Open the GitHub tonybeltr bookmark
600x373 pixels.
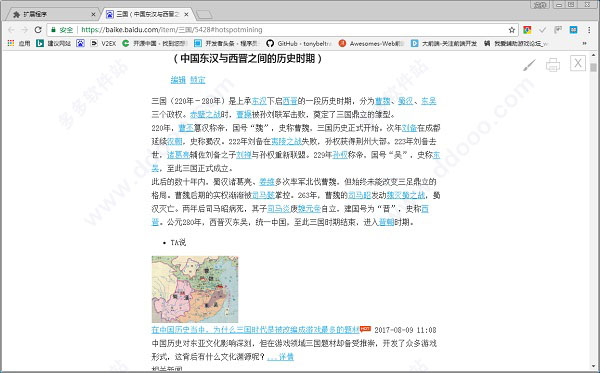(299, 43)
